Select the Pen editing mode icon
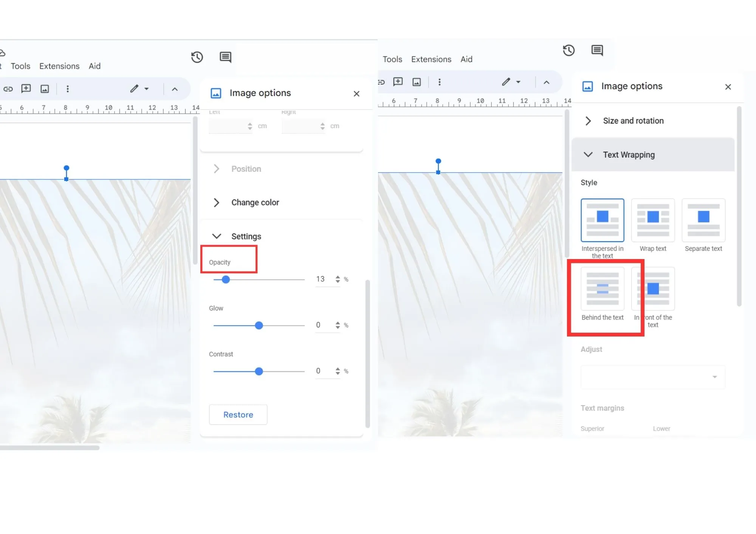Viewport: 756px width, 534px height. (134, 88)
